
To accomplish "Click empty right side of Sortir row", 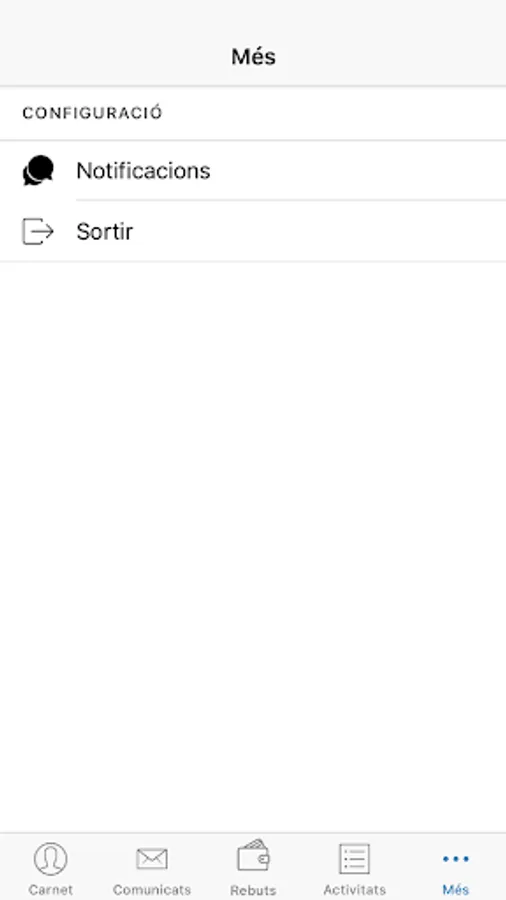I will 344,231.
